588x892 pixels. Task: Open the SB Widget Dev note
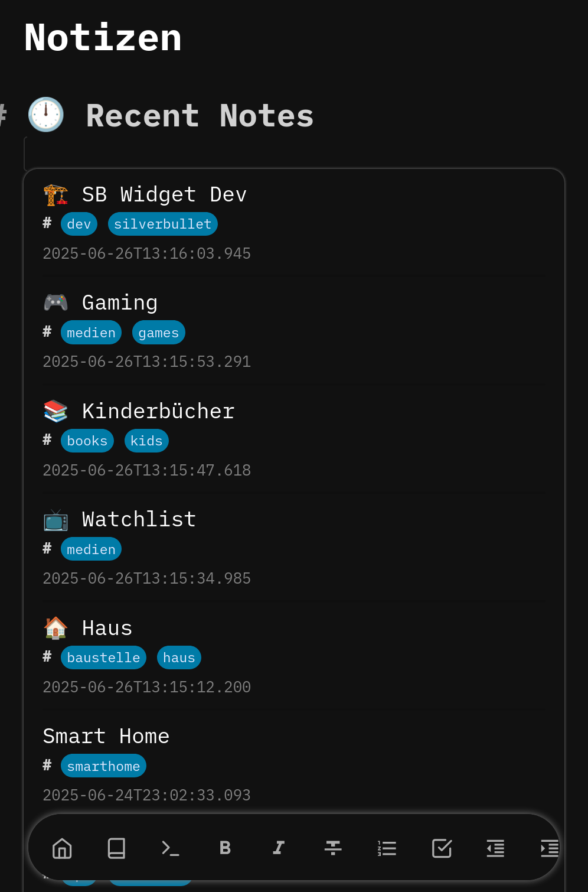(164, 194)
